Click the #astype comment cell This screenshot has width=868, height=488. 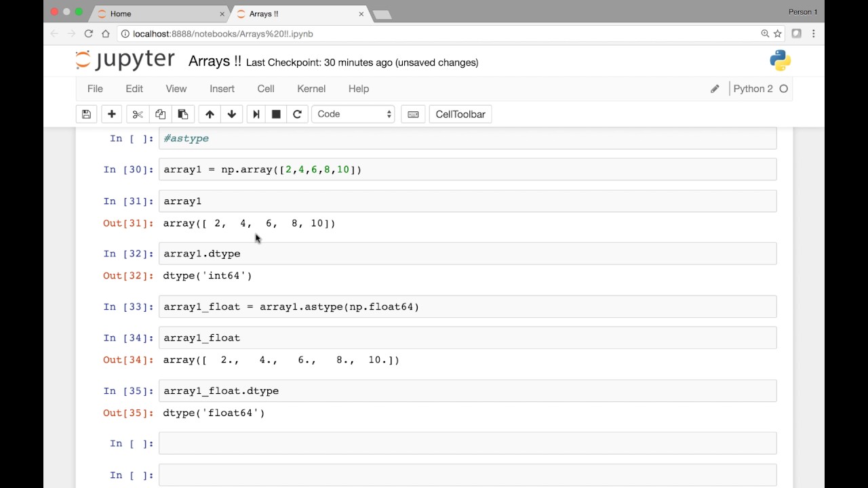467,138
